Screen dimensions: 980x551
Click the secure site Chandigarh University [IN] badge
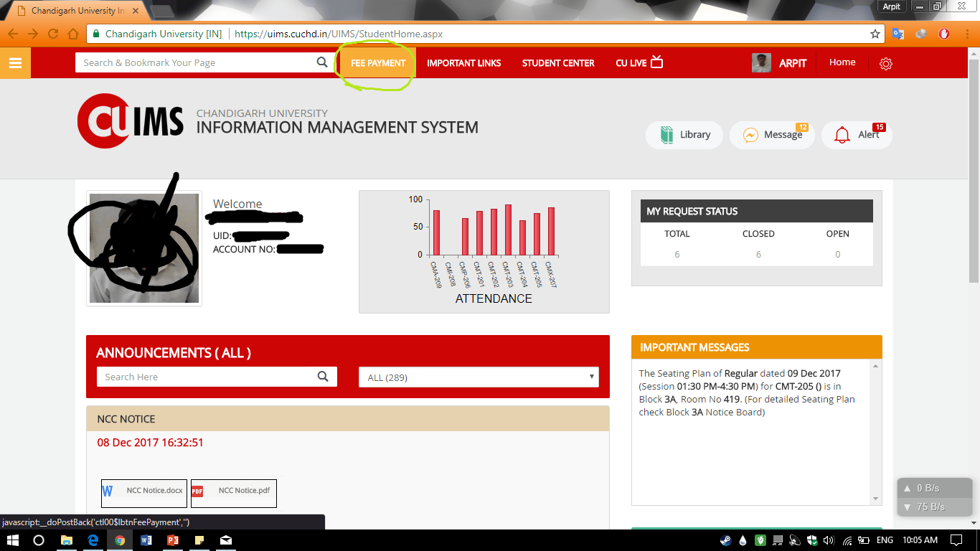click(156, 34)
